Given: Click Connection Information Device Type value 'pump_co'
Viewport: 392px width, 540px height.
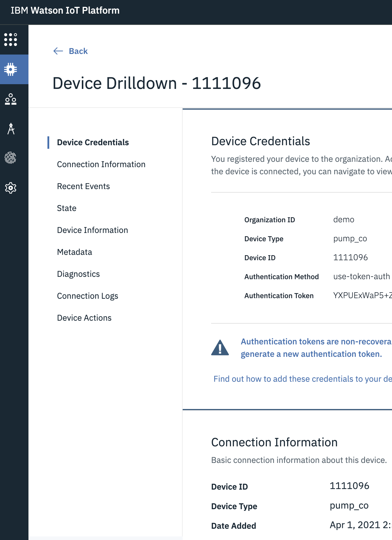Looking at the screenshot, I should (x=349, y=506).
